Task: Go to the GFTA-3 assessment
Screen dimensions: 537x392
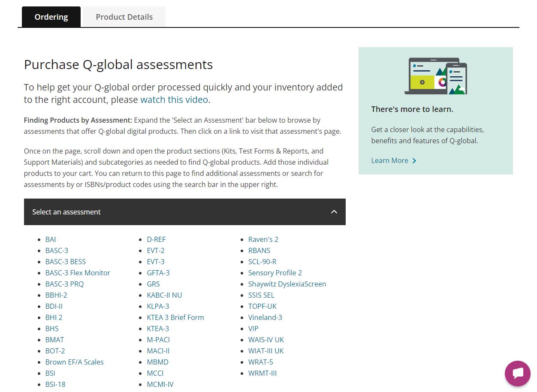Action: 158,273
